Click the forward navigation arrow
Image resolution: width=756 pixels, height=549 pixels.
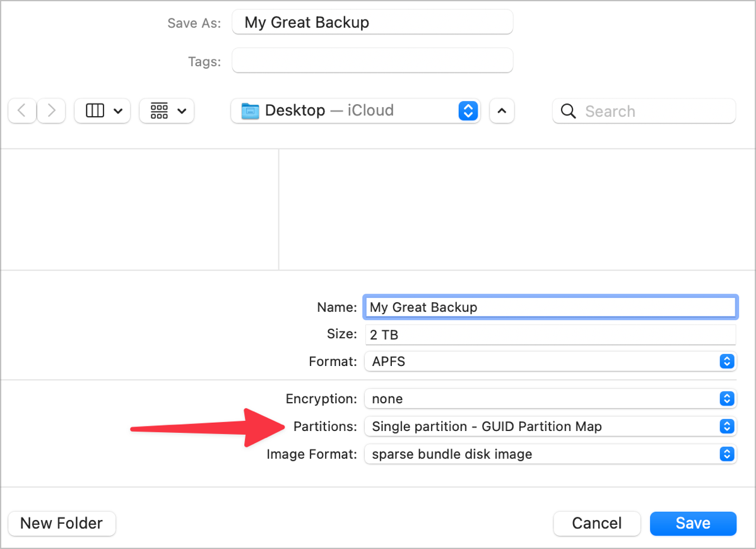51,111
